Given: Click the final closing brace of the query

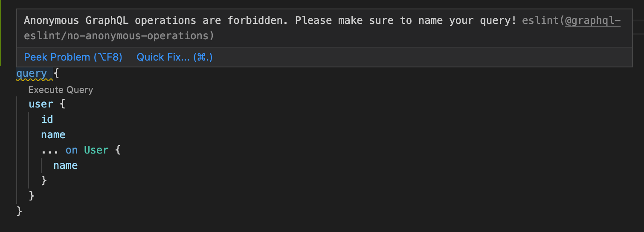Looking at the screenshot, I should click(19, 211).
